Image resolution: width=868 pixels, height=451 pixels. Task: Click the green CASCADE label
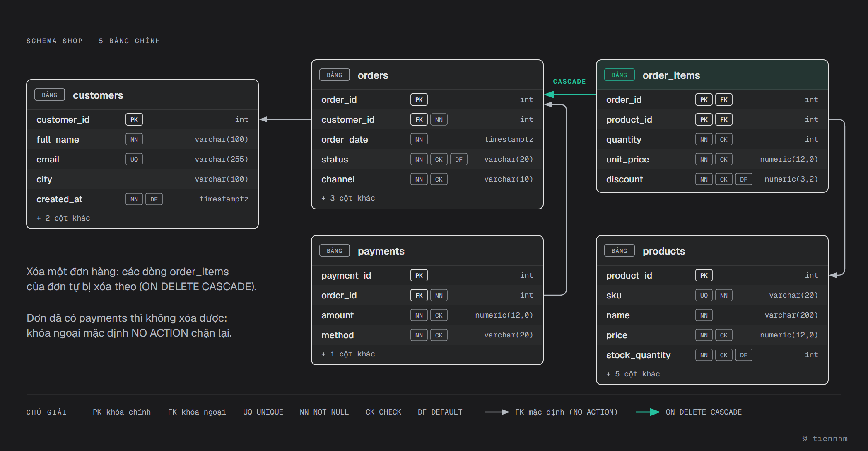pos(569,82)
